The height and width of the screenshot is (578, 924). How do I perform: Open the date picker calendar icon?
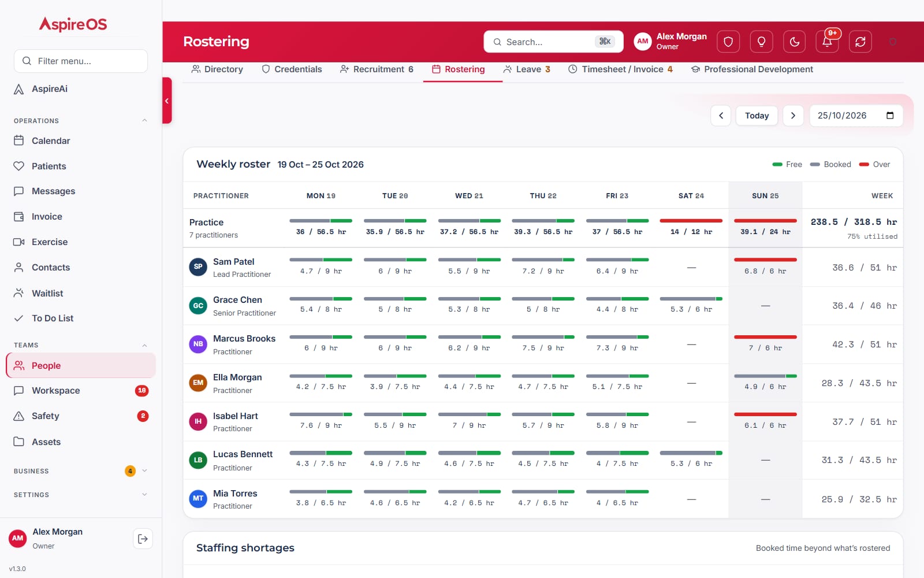[x=890, y=116]
